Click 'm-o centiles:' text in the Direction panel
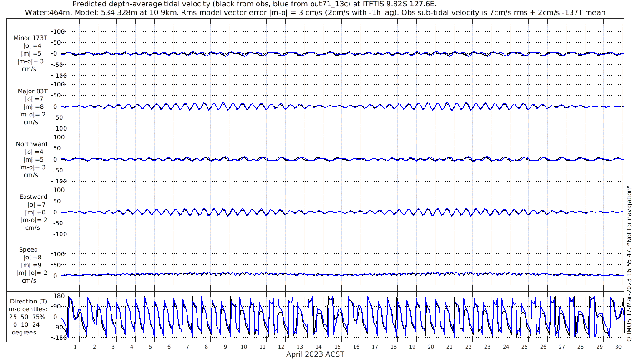Image resolution: width=637 pixels, height=364 pixels. coord(28,309)
